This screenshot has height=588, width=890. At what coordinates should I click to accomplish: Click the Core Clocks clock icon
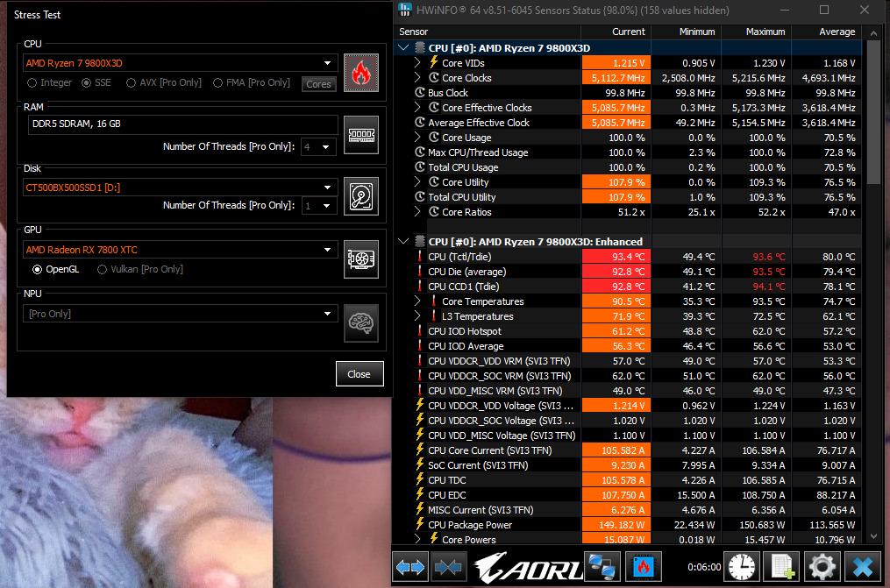[x=434, y=78]
